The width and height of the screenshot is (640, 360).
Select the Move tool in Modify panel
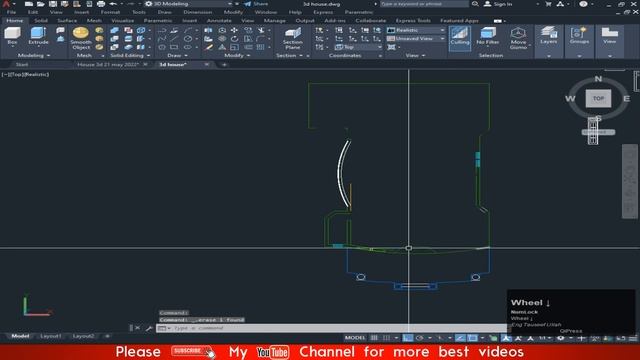pyautogui.click(x=234, y=30)
